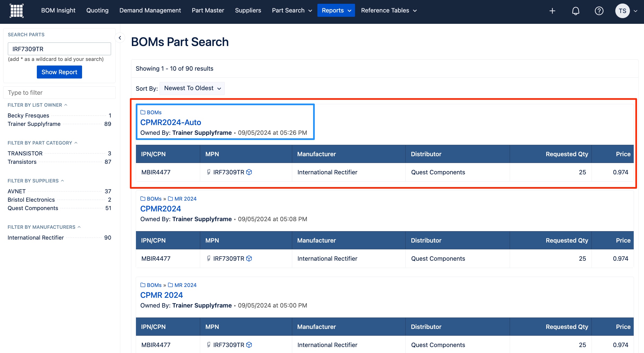644x353 pixels.
Task: Open the Part Search dropdown menu
Action: tap(292, 10)
